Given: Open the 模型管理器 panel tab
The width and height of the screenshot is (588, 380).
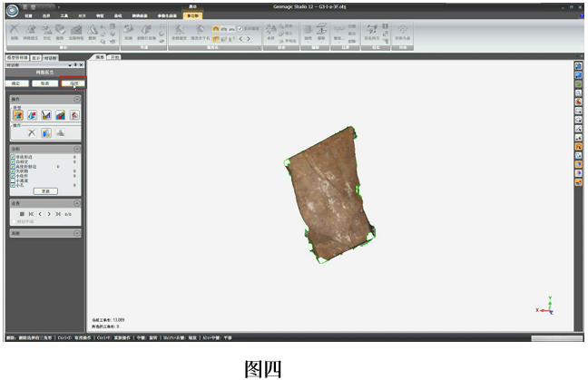Looking at the screenshot, I should 17,57.
